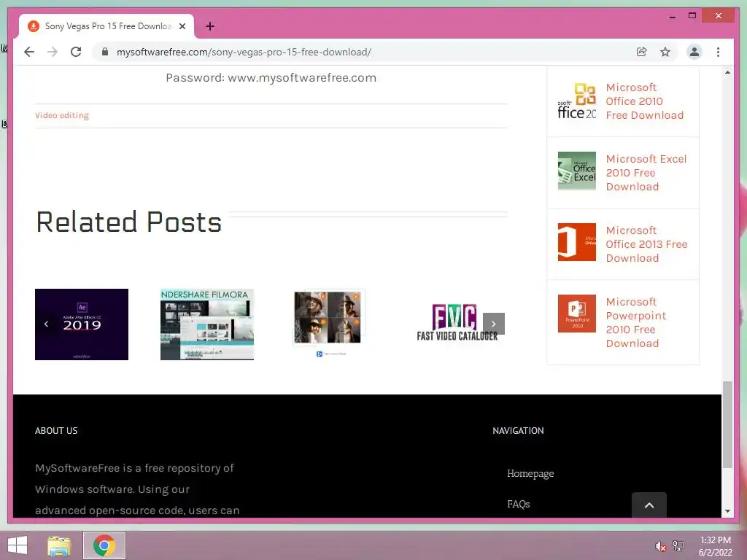Close the Sony Vegas Pro 15 tab
The height and width of the screenshot is (560, 747).
click(x=182, y=26)
